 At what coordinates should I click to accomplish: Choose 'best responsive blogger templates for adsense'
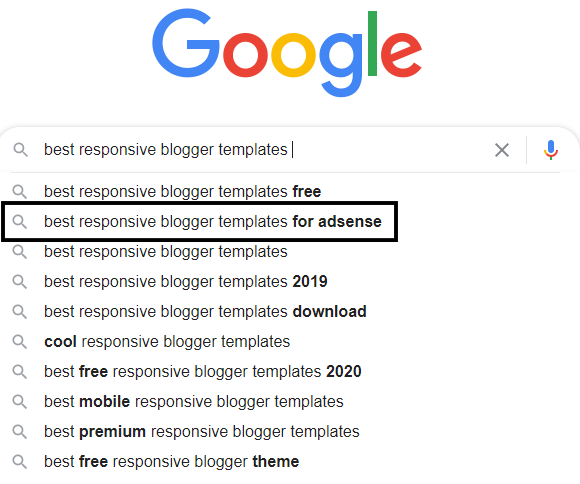click(x=213, y=222)
